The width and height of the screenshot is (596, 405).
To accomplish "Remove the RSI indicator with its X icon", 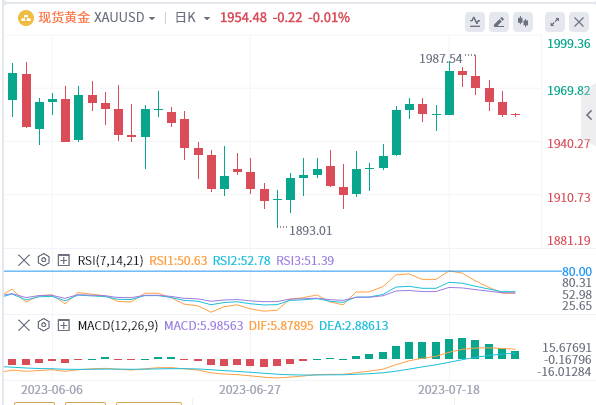I will coord(24,260).
